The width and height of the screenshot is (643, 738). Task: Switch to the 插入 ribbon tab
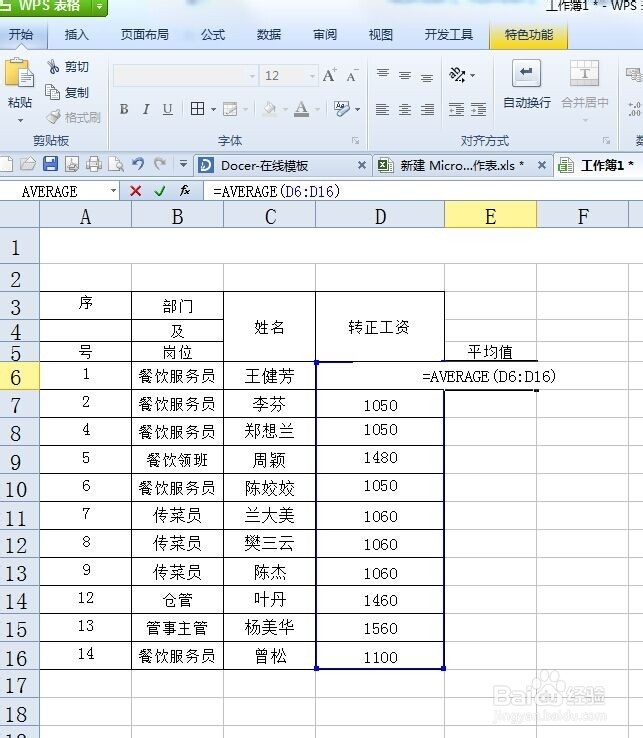click(x=76, y=34)
